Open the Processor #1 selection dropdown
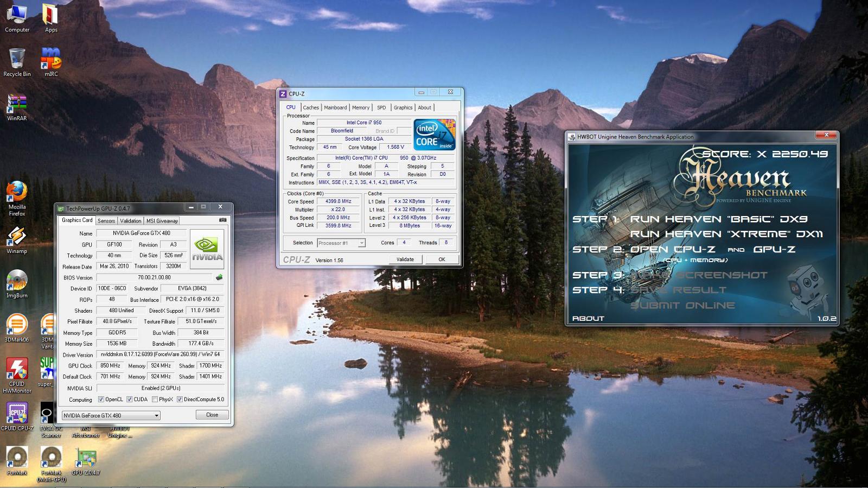868x488 pixels. [x=341, y=243]
